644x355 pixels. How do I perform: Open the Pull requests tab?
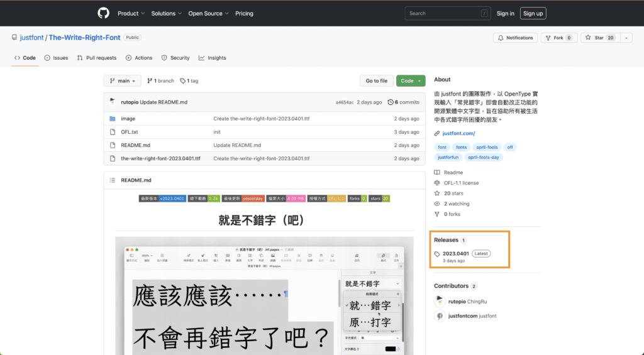coord(97,58)
